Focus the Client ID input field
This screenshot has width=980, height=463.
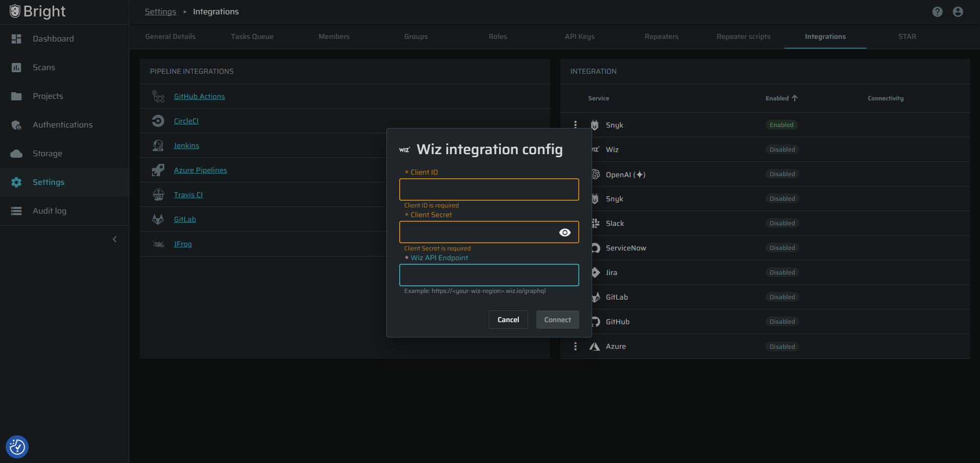click(x=489, y=190)
